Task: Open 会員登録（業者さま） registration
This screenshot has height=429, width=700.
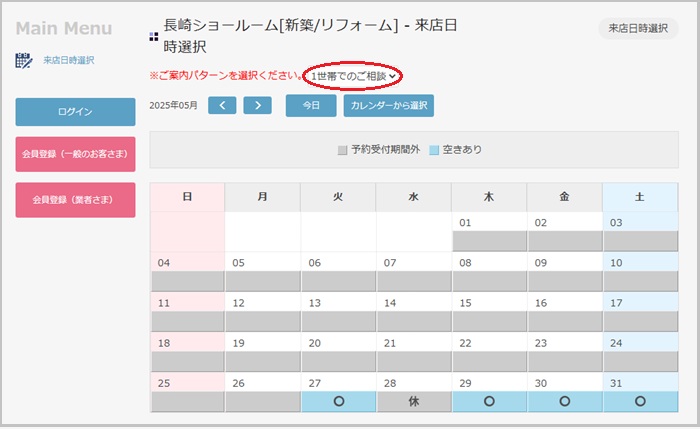Action: [75, 200]
